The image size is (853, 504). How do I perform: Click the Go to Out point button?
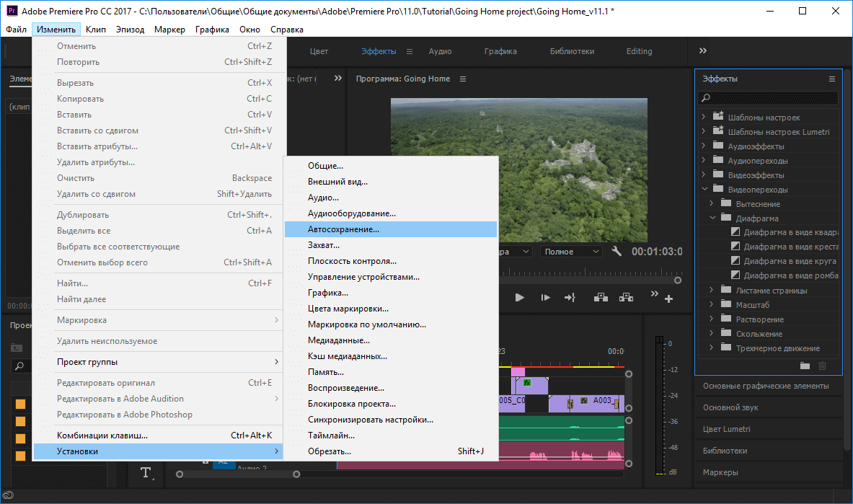pyautogui.click(x=570, y=298)
